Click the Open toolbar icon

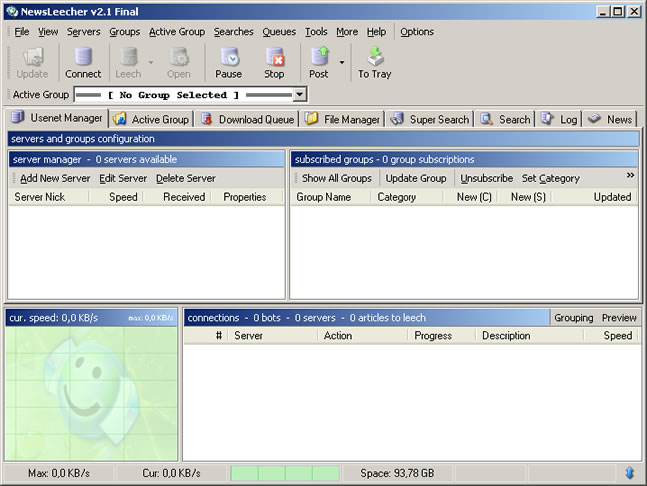[x=179, y=57]
